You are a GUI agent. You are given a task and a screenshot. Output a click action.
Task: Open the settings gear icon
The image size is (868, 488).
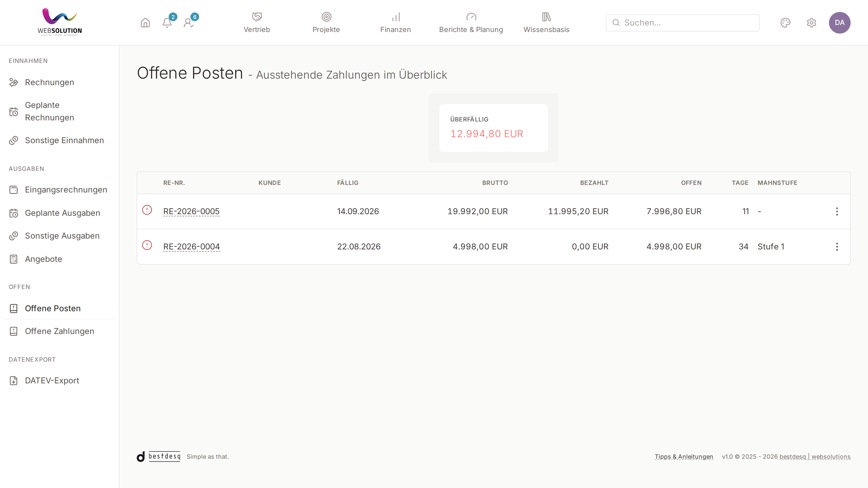811,23
